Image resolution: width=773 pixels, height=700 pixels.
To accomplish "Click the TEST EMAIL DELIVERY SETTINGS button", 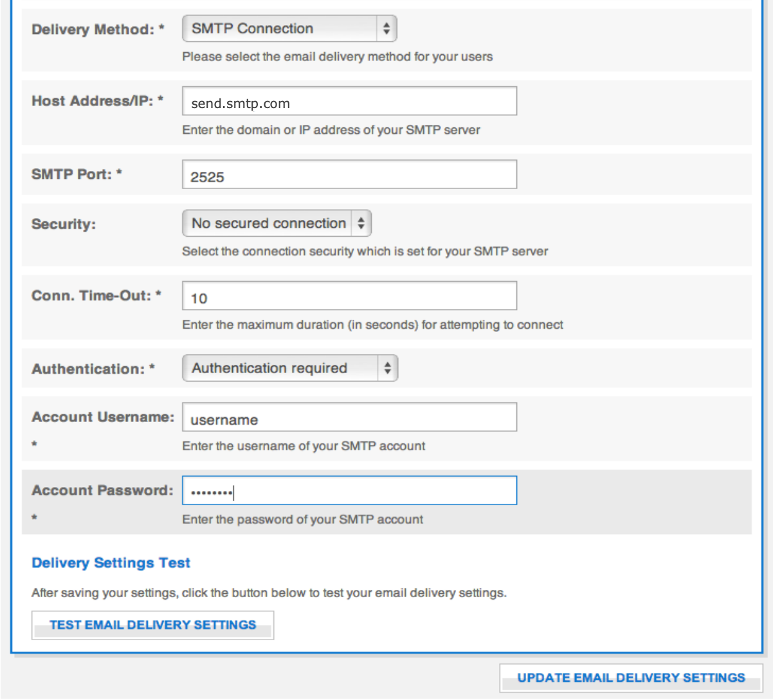I will point(152,624).
